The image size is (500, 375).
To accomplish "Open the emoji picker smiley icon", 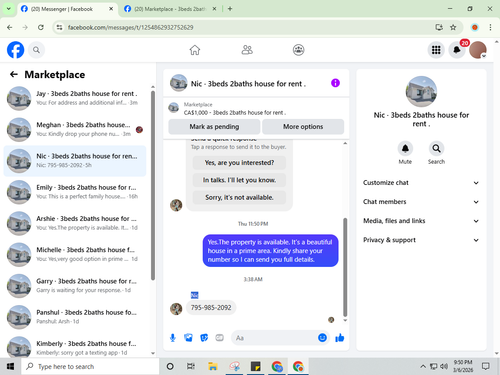I will pos(322,338).
